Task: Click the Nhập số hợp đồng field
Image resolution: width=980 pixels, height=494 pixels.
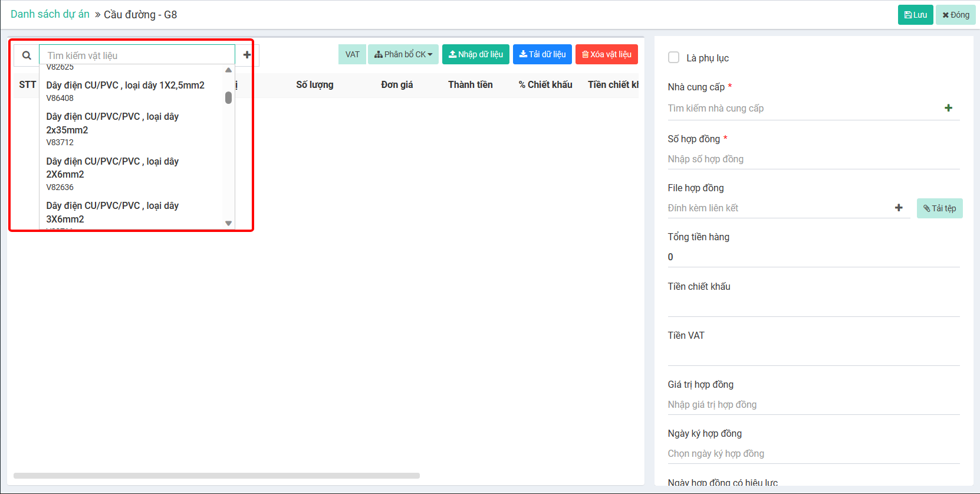Action: tap(813, 159)
